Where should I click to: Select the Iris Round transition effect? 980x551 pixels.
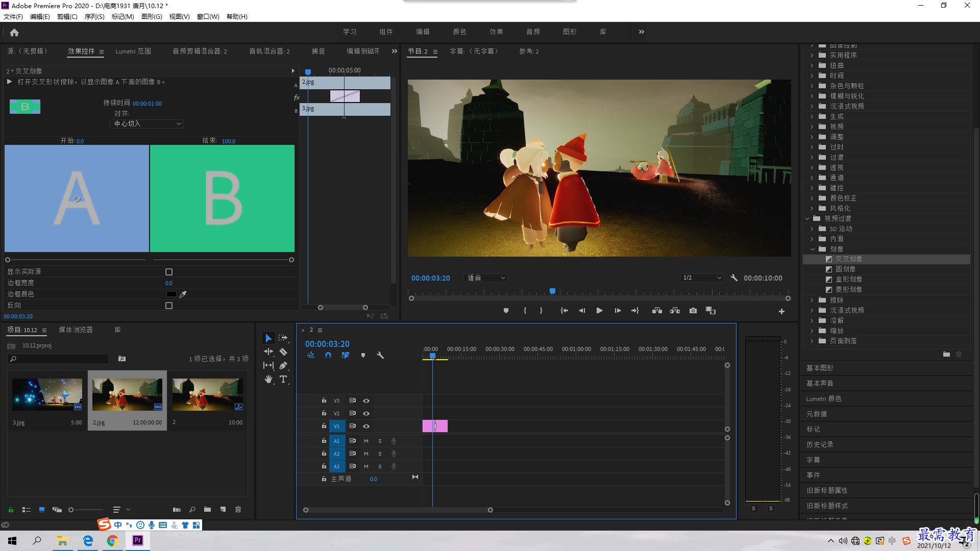pyautogui.click(x=845, y=269)
